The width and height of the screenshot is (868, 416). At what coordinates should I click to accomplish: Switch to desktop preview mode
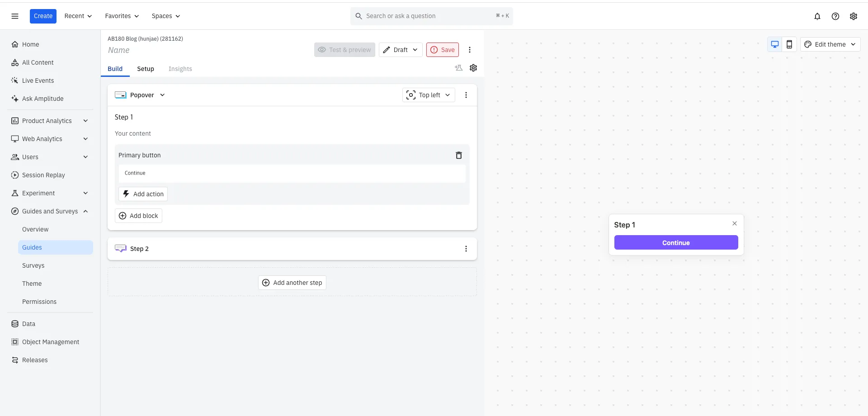[x=775, y=44]
